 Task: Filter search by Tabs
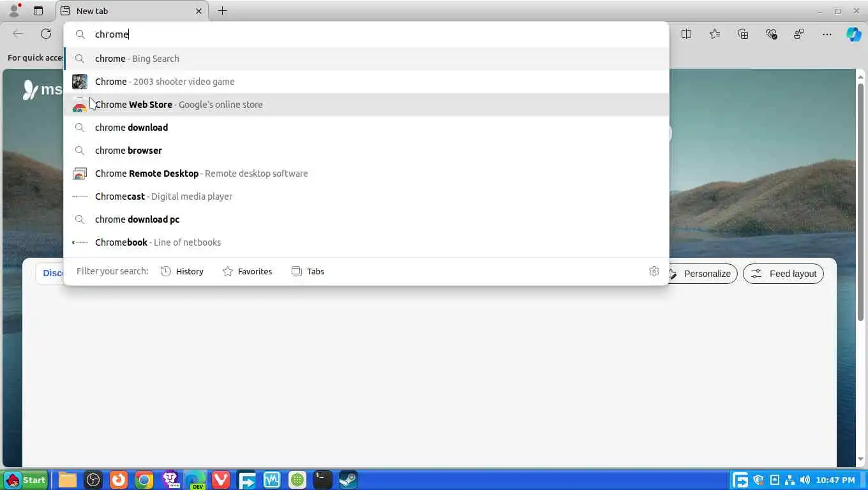click(x=308, y=271)
